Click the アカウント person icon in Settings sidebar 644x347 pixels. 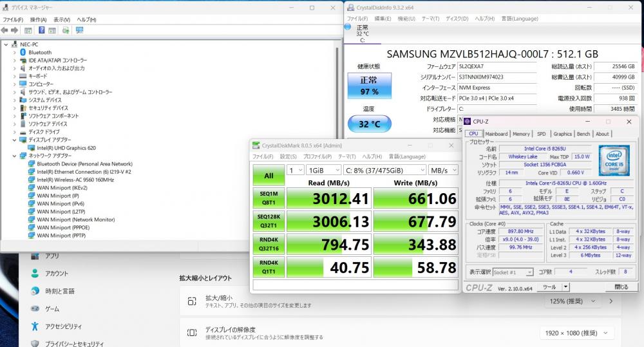click(35, 273)
